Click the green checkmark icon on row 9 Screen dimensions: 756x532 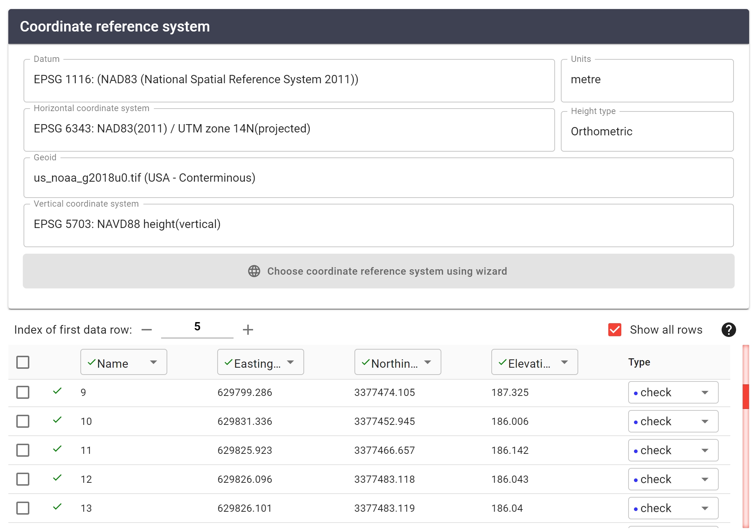pyautogui.click(x=57, y=391)
